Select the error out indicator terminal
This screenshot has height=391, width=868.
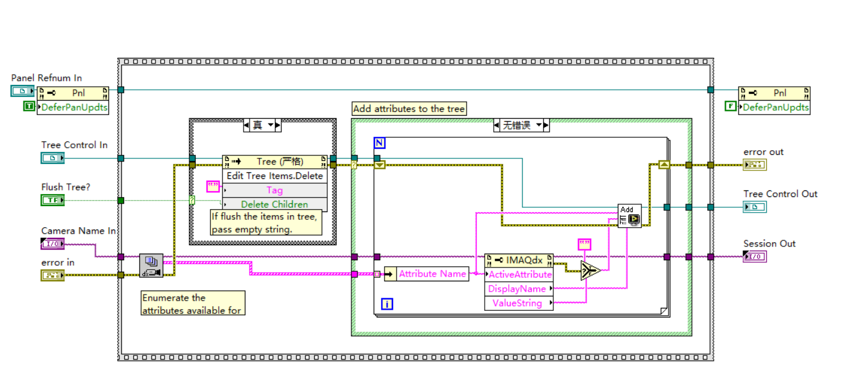tap(755, 165)
